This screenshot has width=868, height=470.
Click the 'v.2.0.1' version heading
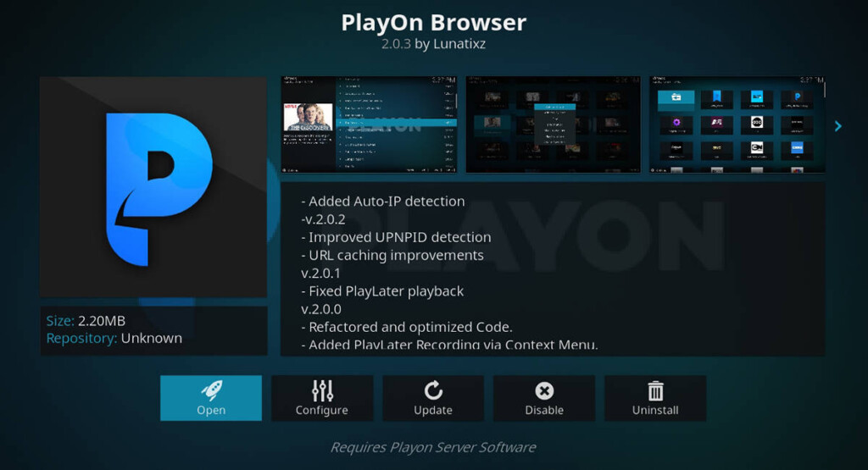(x=321, y=274)
